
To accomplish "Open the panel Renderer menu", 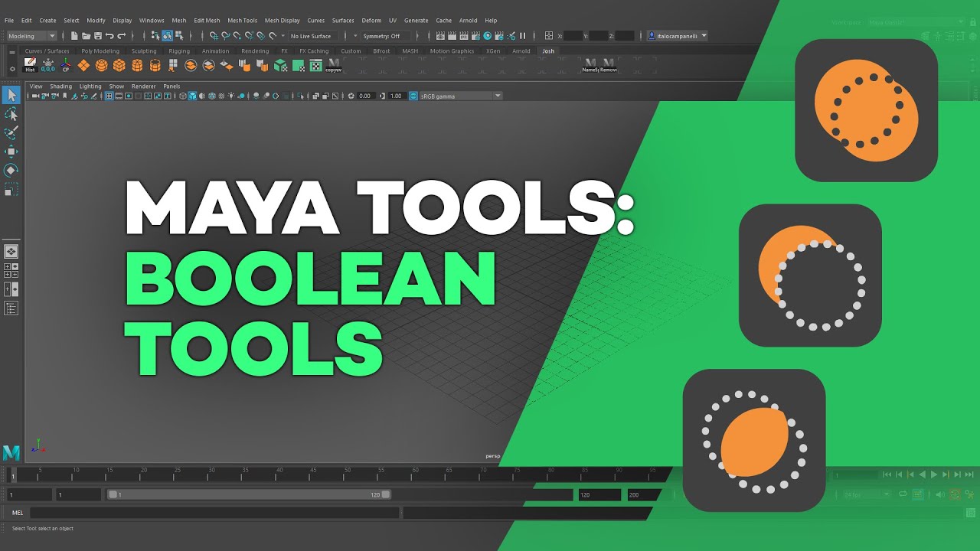I will tap(143, 86).
